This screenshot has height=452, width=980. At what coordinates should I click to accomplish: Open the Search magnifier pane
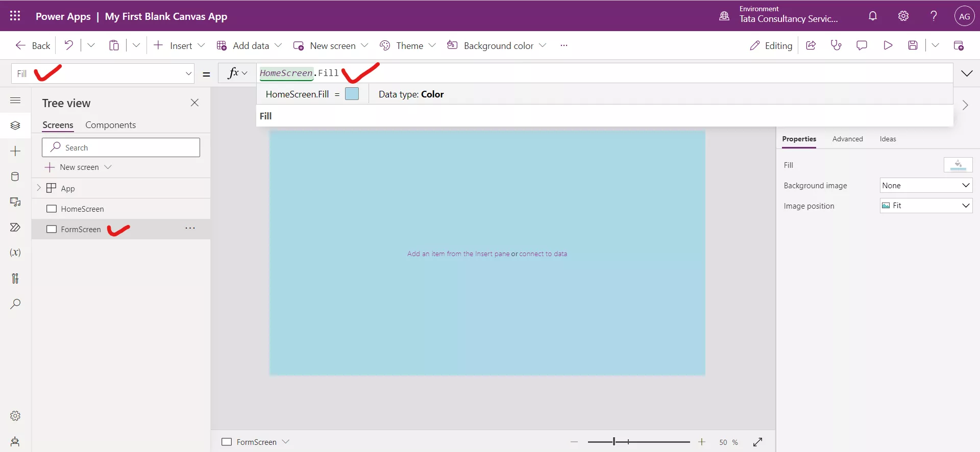(15, 304)
